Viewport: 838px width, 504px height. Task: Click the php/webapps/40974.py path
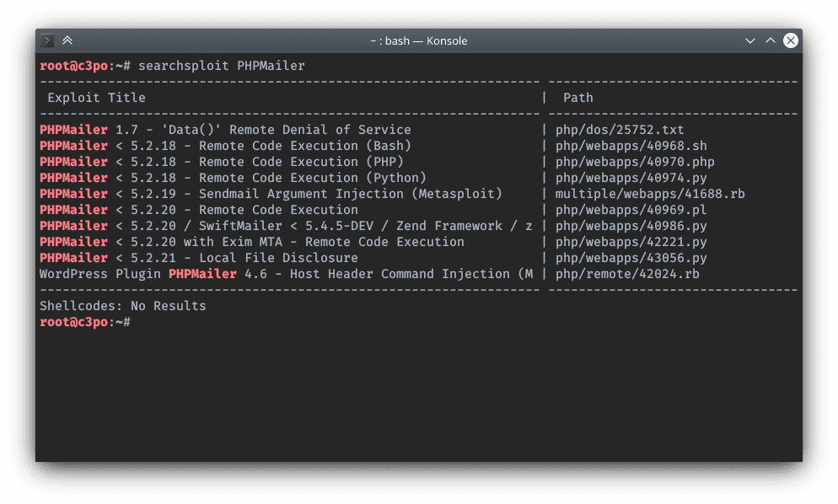click(631, 178)
